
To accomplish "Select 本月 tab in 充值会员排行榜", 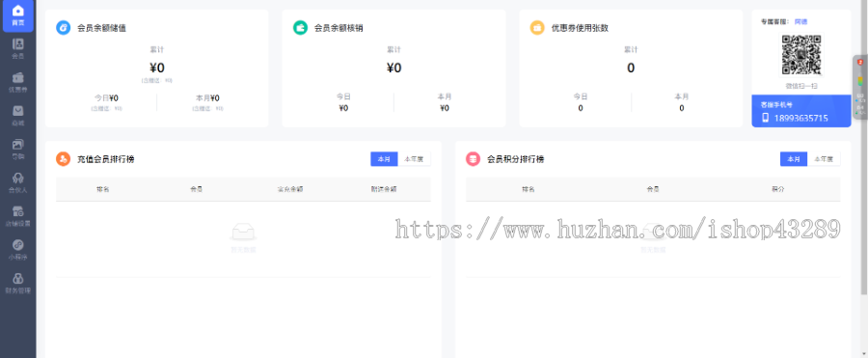I will [x=384, y=159].
